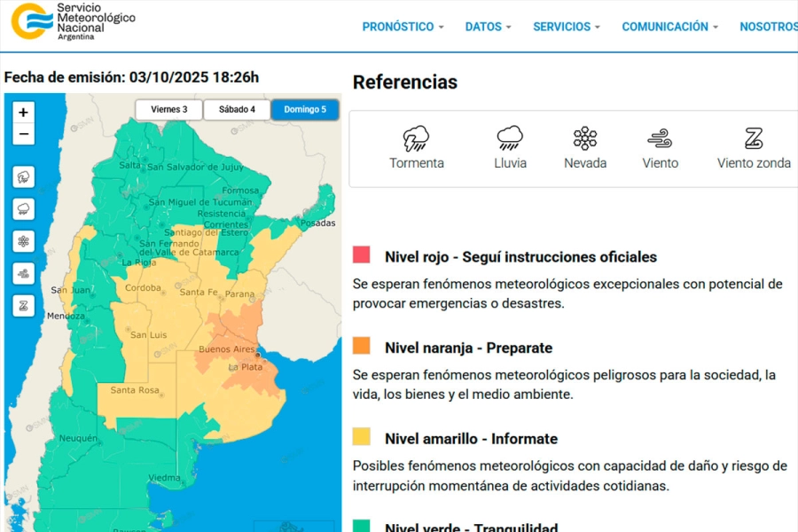Open the Nosotros menu
This screenshot has height=532, width=798.
(x=768, y=27)
